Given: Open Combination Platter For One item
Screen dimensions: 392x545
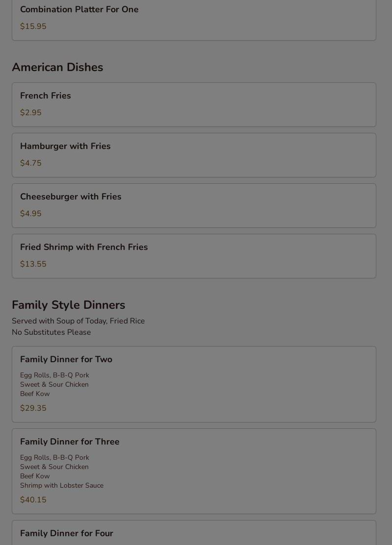Looking at the screenshot, I should pos(79,9).
